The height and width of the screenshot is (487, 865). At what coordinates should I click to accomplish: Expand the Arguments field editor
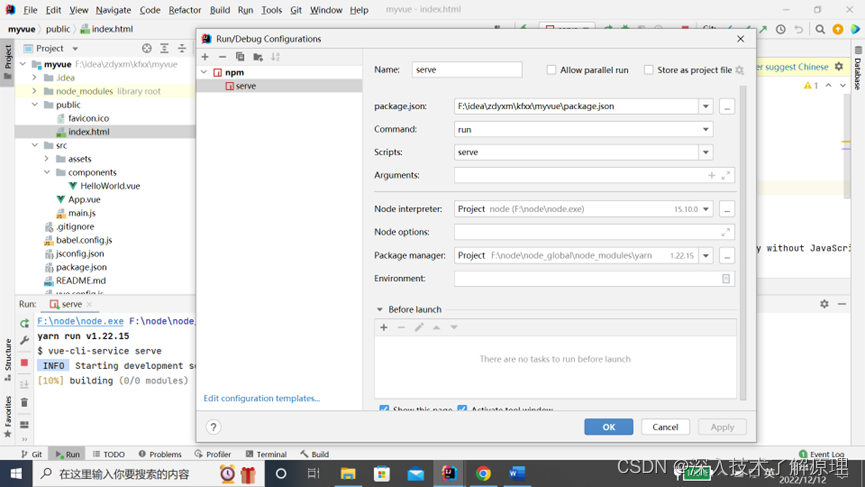(725, 175)
